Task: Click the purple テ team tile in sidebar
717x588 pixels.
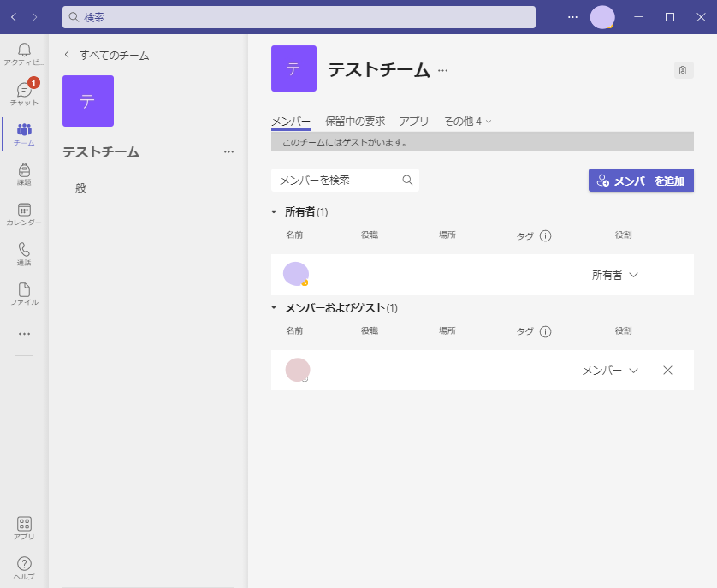Action: [88, 101]
